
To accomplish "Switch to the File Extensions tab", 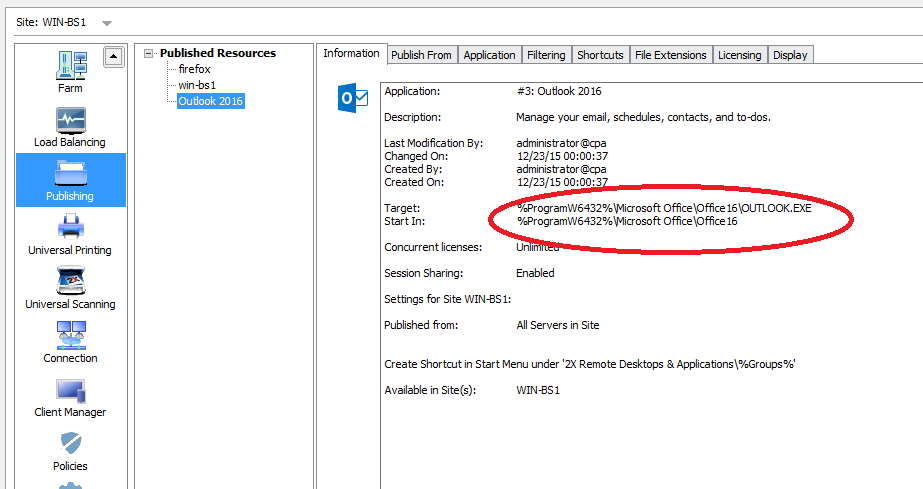I will tap(670, 55).
